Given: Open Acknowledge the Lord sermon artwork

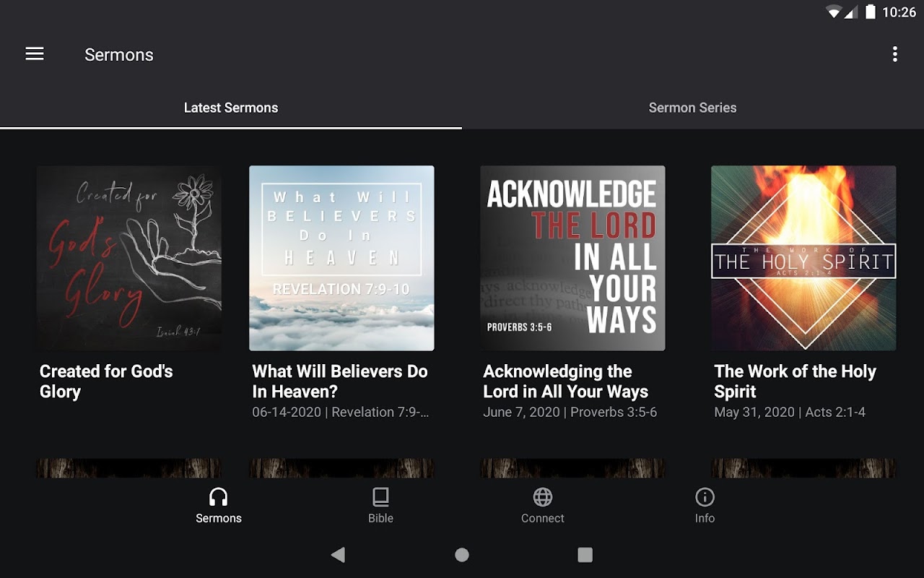Looking at the screenshot, I should tap(572, 258).
